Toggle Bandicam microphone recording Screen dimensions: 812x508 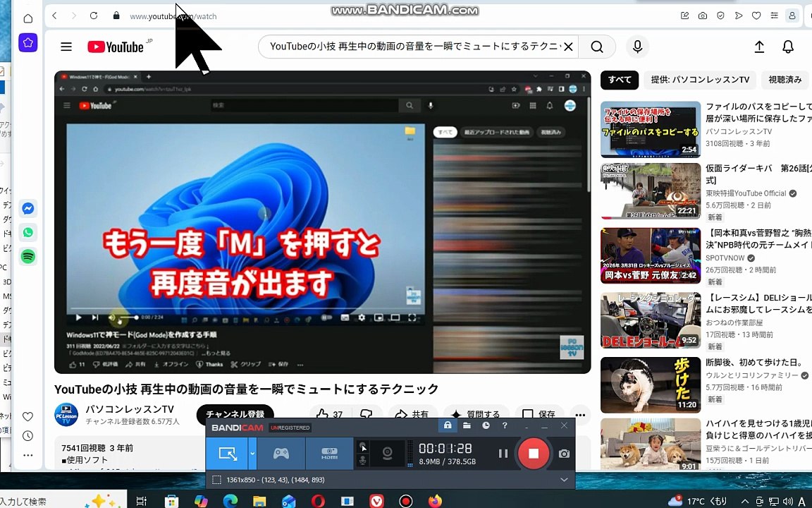click(363, 460)
